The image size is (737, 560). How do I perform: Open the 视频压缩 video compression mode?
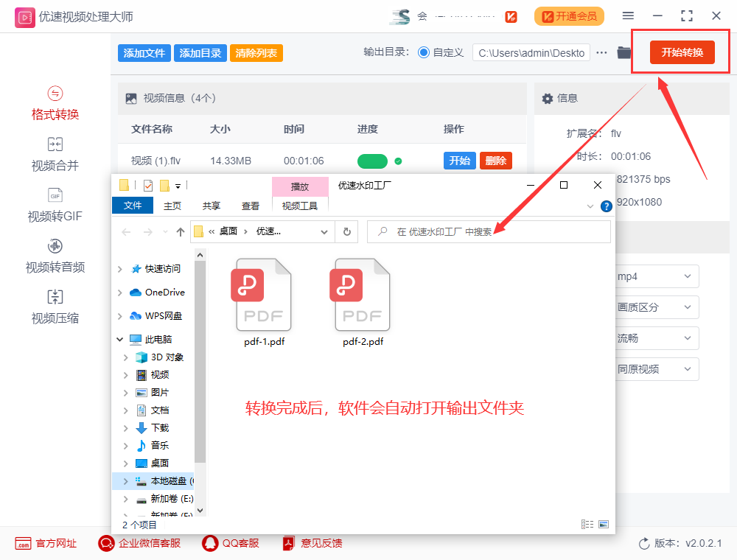tap(55, 307)
